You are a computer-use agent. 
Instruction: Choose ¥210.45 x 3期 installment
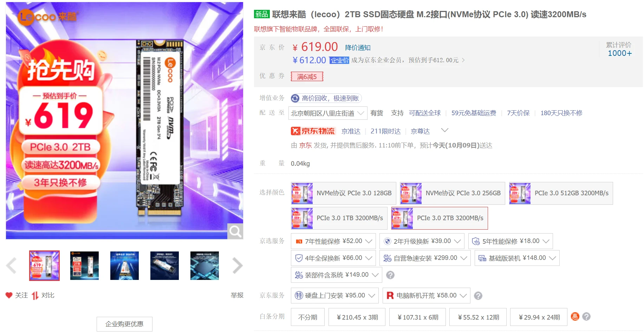point(357,317)
